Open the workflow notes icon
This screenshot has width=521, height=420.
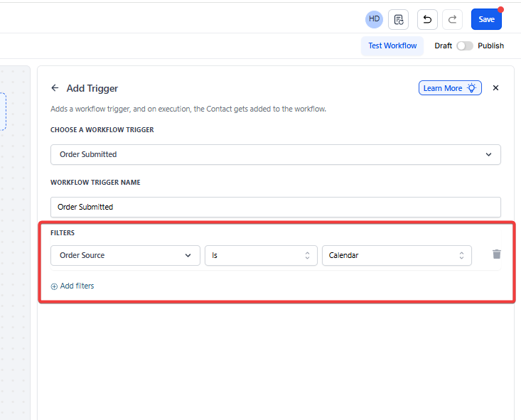398,19
